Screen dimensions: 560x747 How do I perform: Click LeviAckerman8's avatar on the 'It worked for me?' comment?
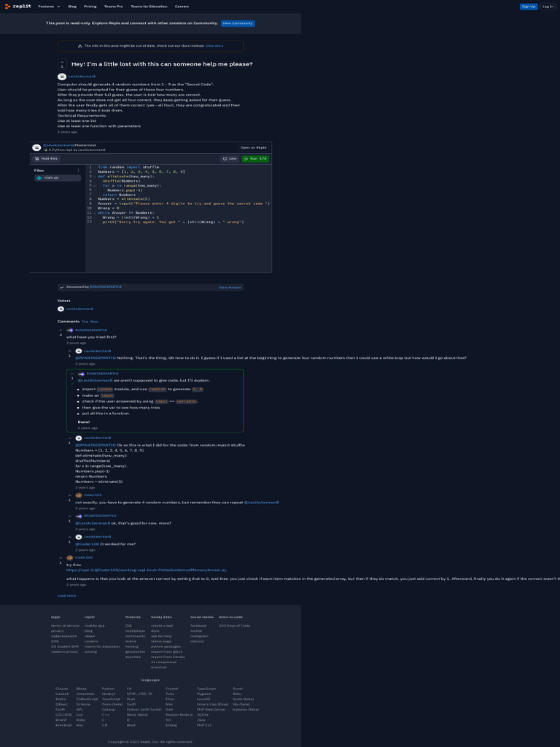click(x=79, y=537)
